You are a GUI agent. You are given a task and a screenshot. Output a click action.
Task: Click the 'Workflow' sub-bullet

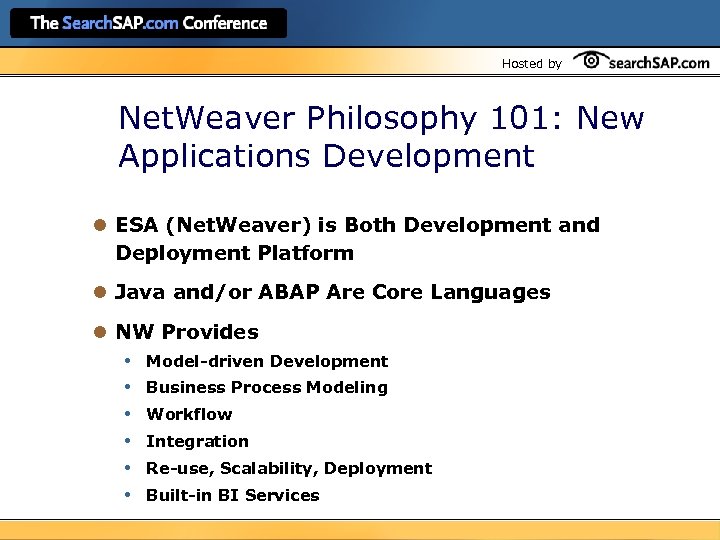189,414
